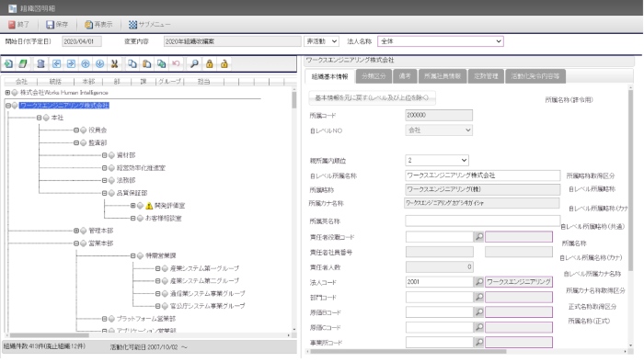Click the 法人コード field containing 2001
The height and width of the screenshot is (362, 644).
[440, 282]
